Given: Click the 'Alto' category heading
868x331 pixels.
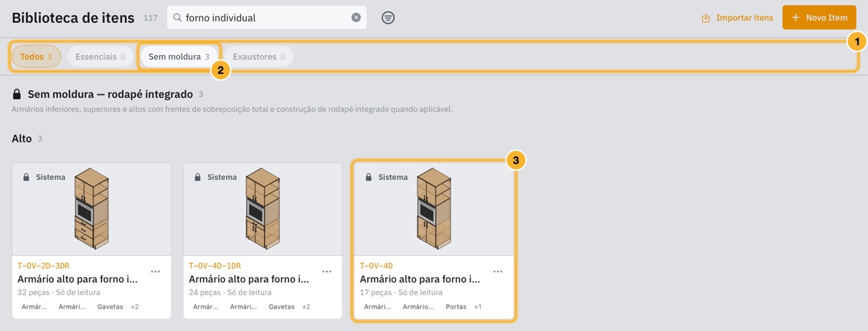Looking at the screenshot, I should [22, 138].
